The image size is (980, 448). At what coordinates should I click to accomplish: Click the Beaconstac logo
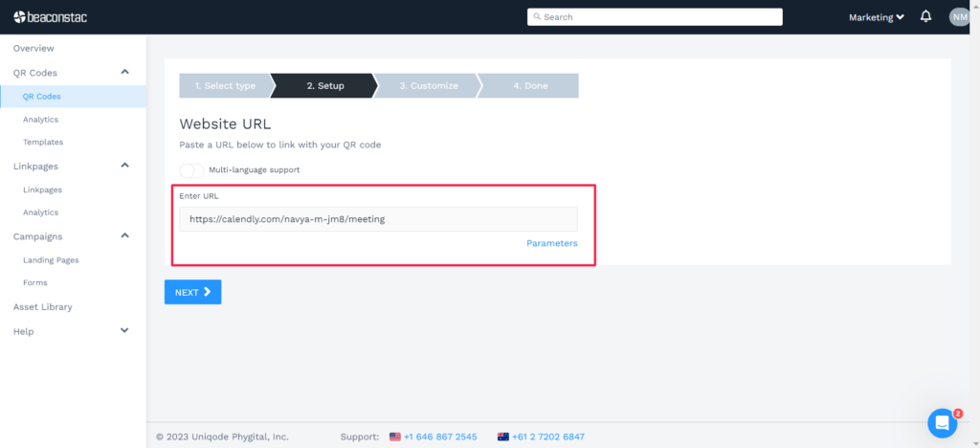point(53,16)
